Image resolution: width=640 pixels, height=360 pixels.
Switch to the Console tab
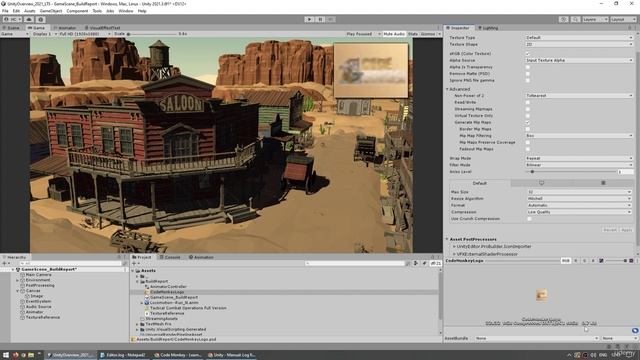[x=170, y=257]
